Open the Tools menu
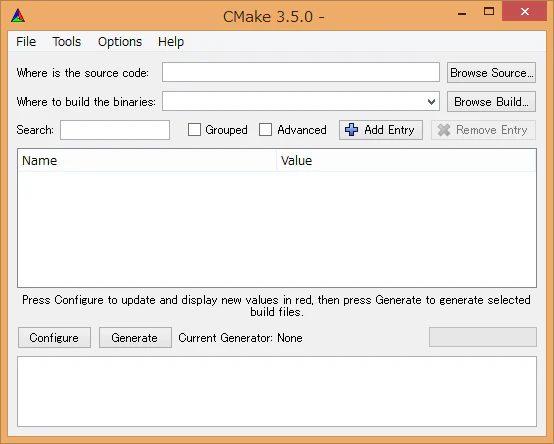 tap(67, 42)
